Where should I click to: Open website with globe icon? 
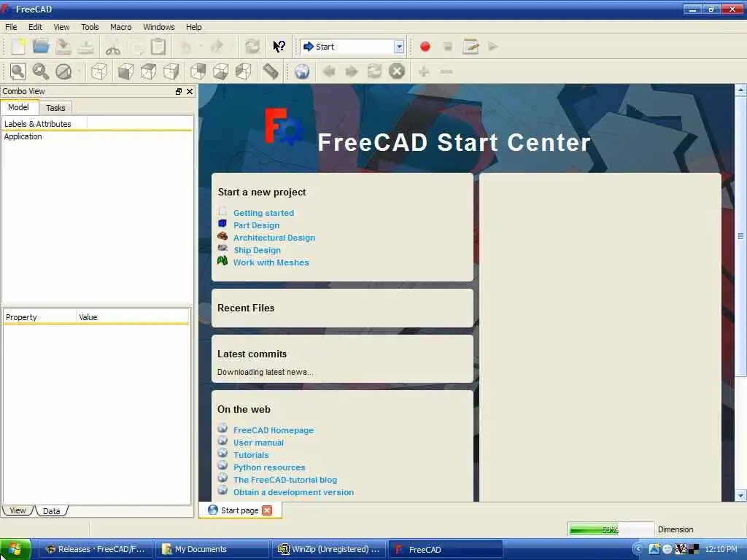point(302,72)
